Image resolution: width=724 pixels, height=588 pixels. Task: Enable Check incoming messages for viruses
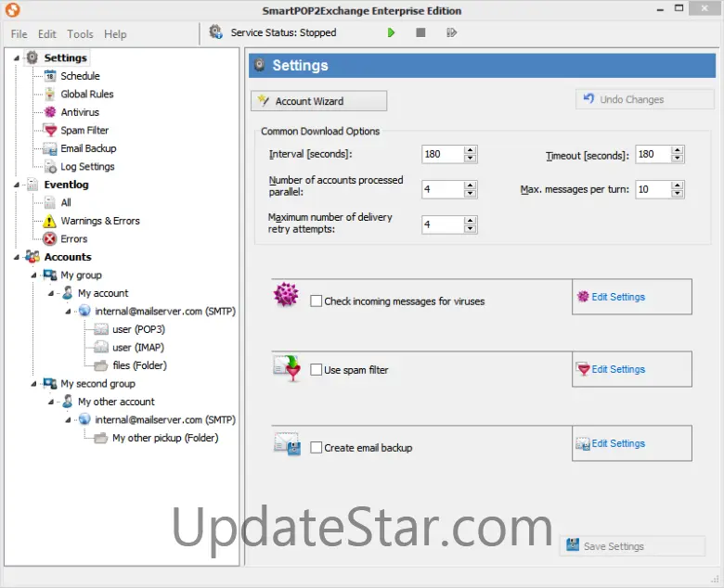[317, 301]
